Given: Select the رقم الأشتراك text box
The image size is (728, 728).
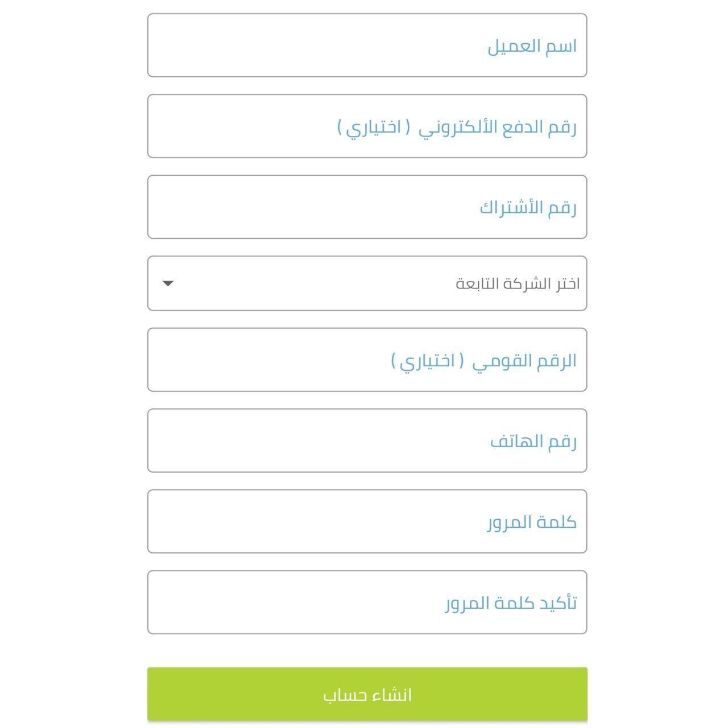Looking at the screenshot, I should tap(367, 207).
